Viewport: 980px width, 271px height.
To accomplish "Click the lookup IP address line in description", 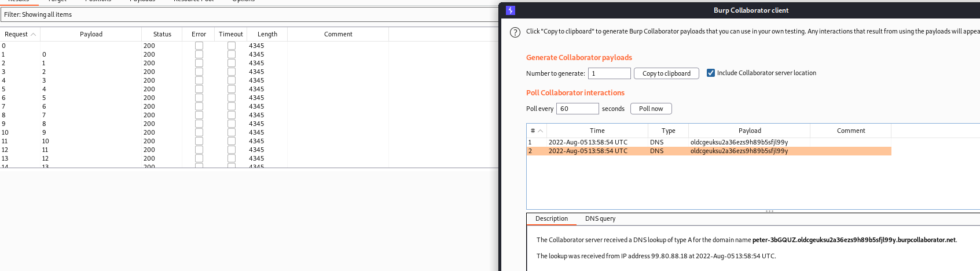I will tap(656, 256).
